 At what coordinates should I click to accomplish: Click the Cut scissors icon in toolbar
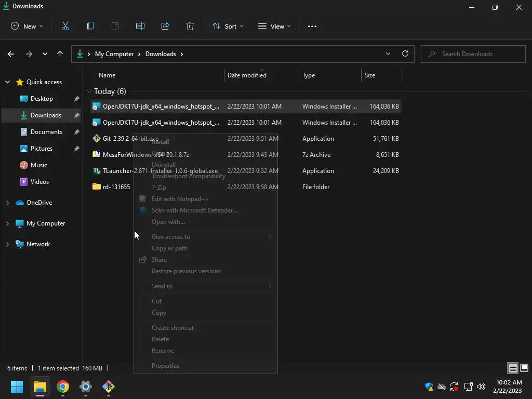click(65, 26)
